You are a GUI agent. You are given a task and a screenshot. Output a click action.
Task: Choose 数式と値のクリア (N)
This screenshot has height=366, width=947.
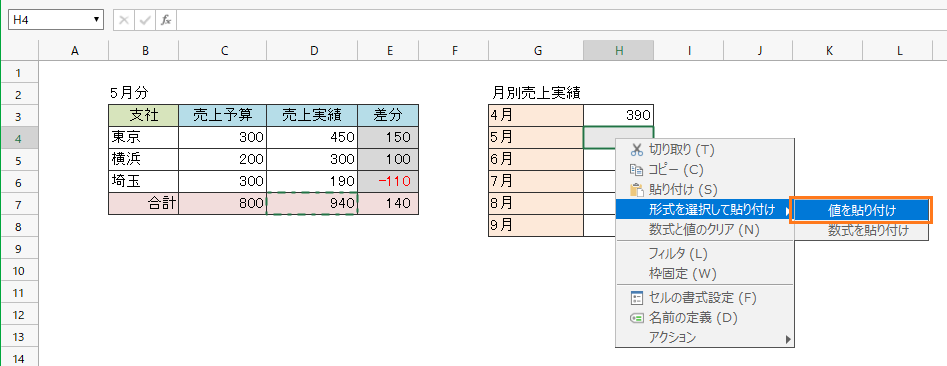(x=704, y=230)
